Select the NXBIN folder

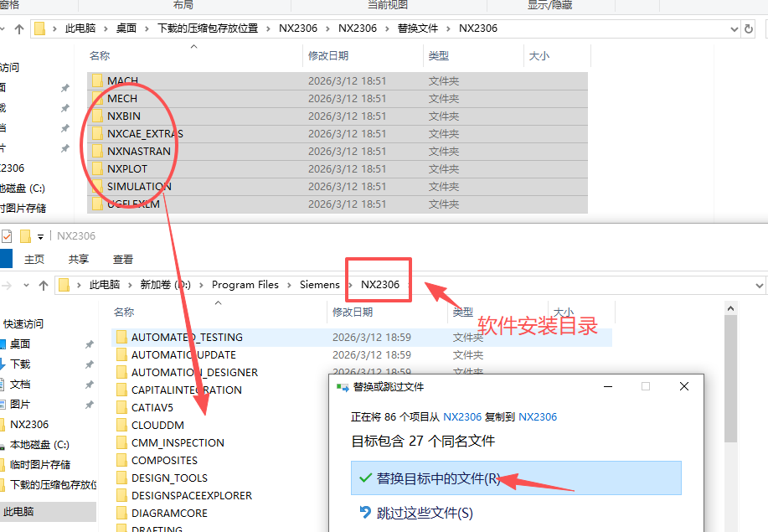(x=124, y=116)
